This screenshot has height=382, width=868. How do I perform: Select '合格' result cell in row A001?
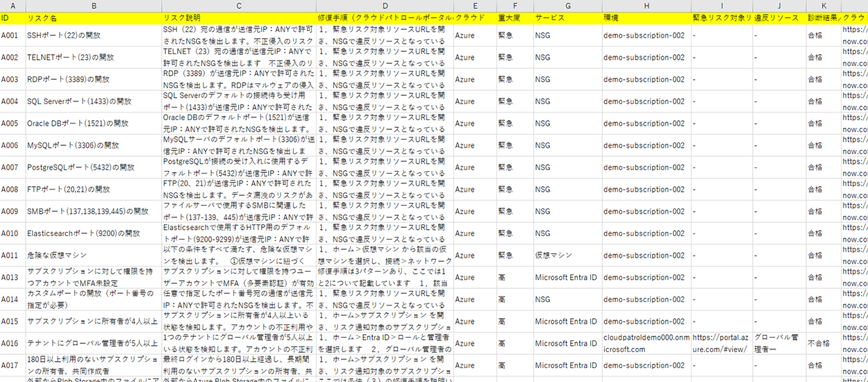click(x=824, y=35)
